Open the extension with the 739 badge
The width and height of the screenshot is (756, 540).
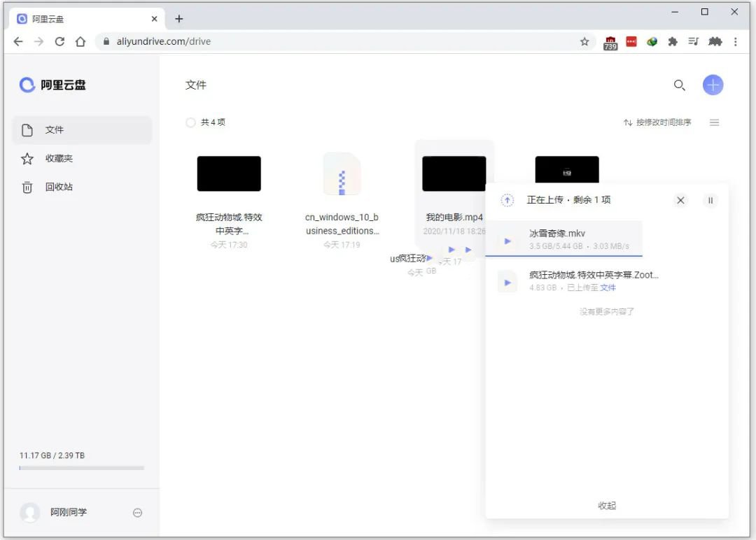coord(610,43)
